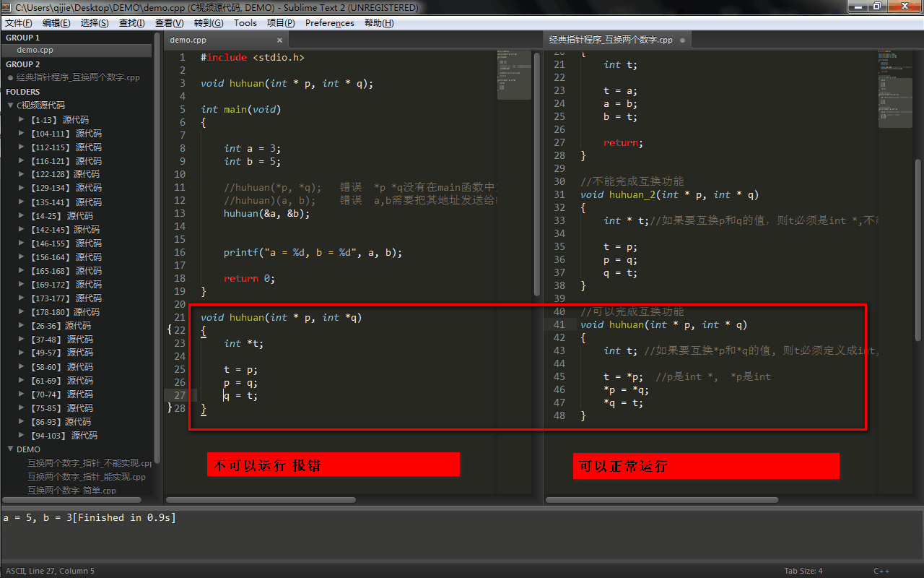The width and height of the screenshot is (924, 578).
Task: Expand the 【116-121】源代码 folder
Action: (22, 160)
